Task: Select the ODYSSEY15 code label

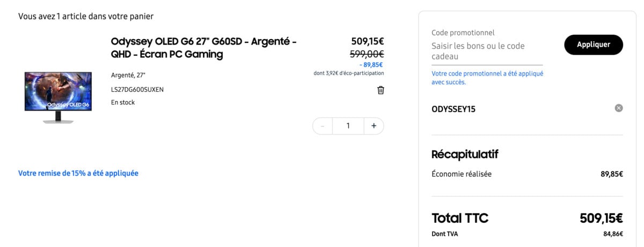Action: coord(453,109)
